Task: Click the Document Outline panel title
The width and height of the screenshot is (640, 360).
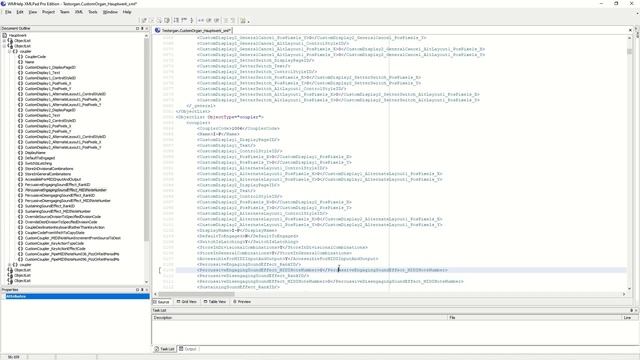Action: [16, 28]
